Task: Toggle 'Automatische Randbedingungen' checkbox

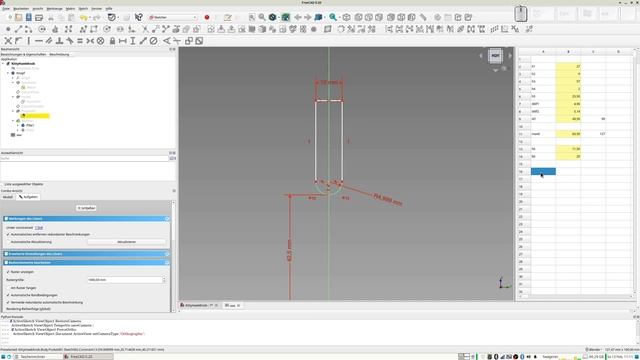Action: click(8, 295)
